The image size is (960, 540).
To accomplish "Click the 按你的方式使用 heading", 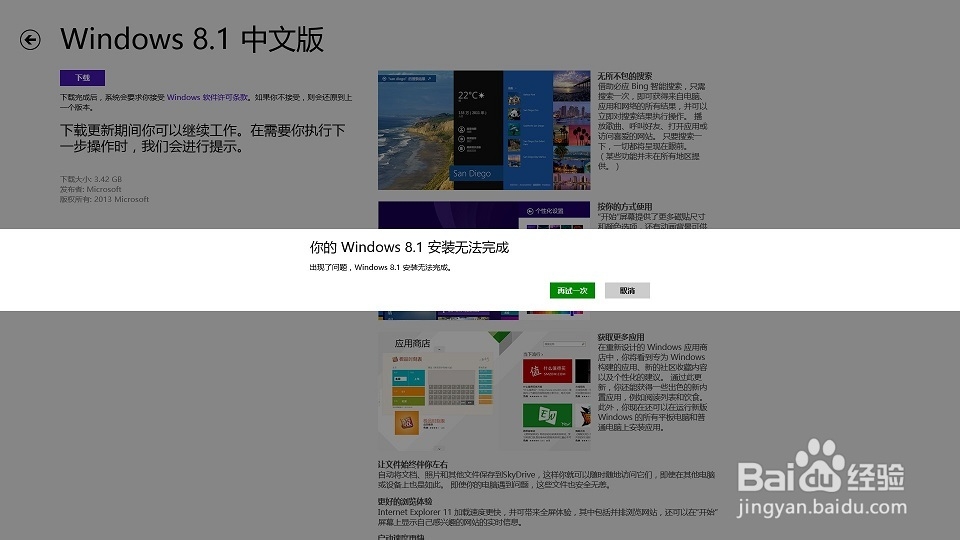I will pos(624,206).
